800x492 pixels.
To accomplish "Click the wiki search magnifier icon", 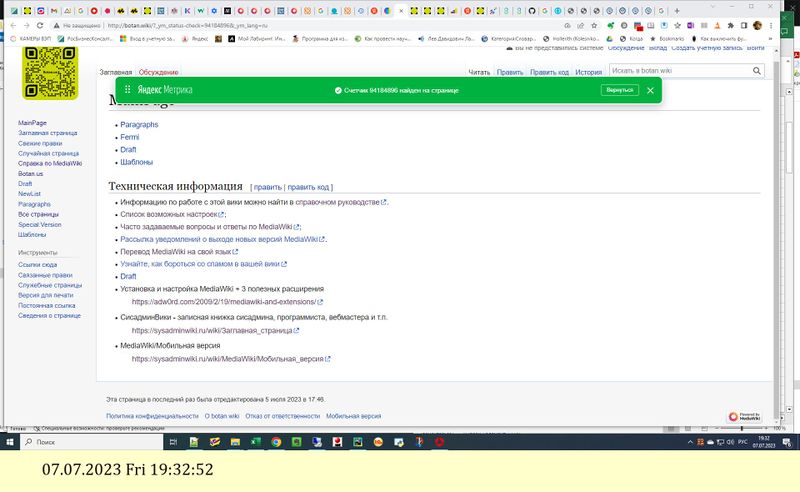I will (757, 71).
